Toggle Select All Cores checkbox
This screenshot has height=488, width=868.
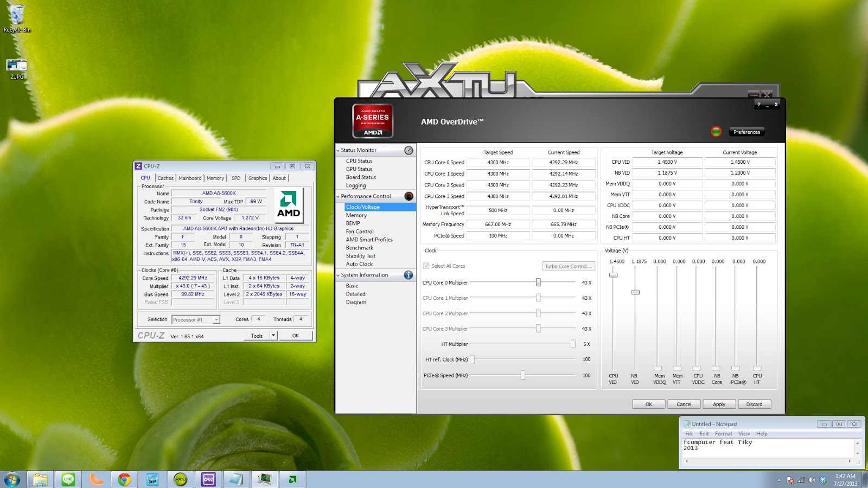426,266
